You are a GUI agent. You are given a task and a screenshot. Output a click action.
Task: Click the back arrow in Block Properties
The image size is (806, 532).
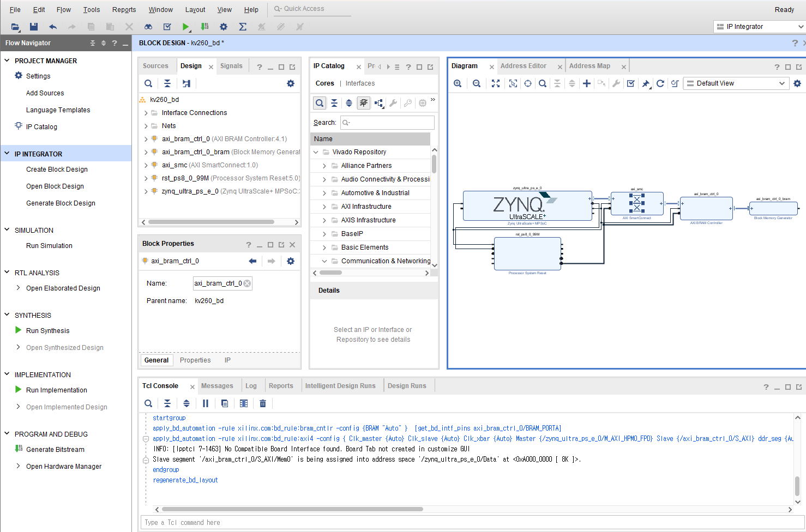pos(252,261)
